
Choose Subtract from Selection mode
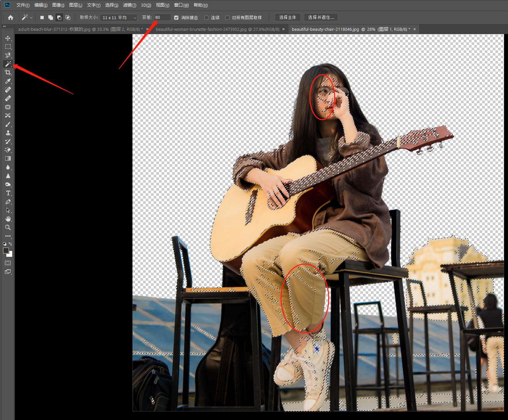pyautogui.click(x=59, y=18)
